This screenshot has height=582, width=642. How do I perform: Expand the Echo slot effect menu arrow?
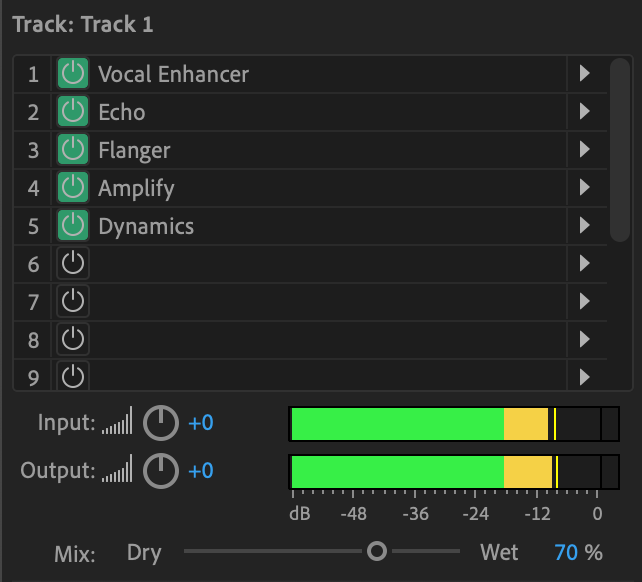click(x=585, y=111)
